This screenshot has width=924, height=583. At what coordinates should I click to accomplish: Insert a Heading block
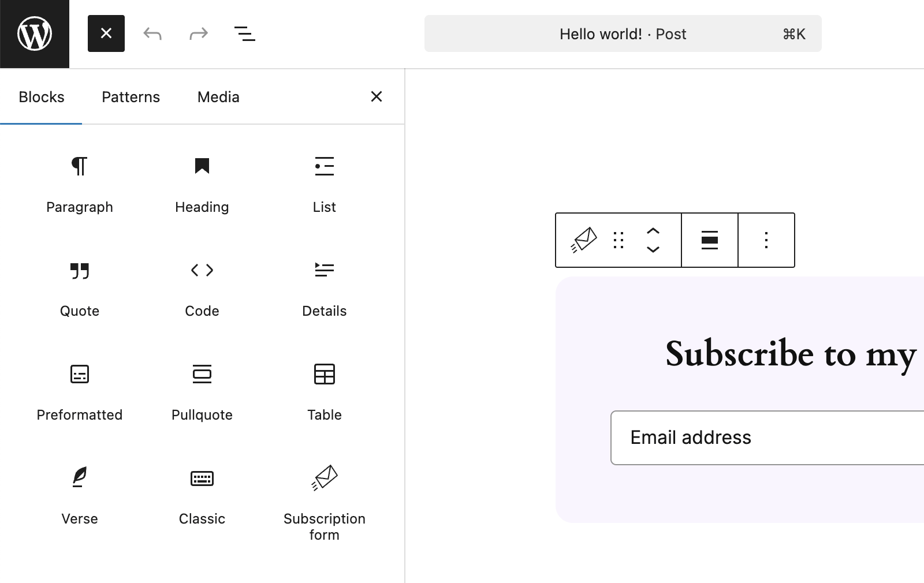coord(202,185)
